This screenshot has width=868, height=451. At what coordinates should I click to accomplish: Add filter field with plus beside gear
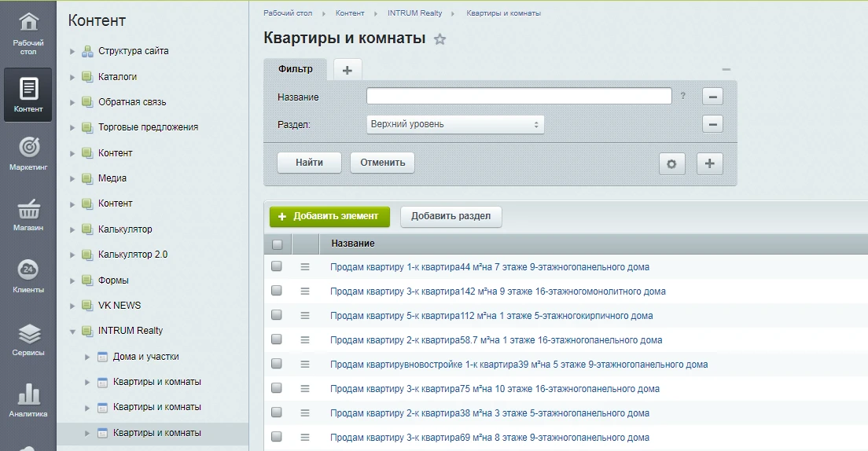710,163
